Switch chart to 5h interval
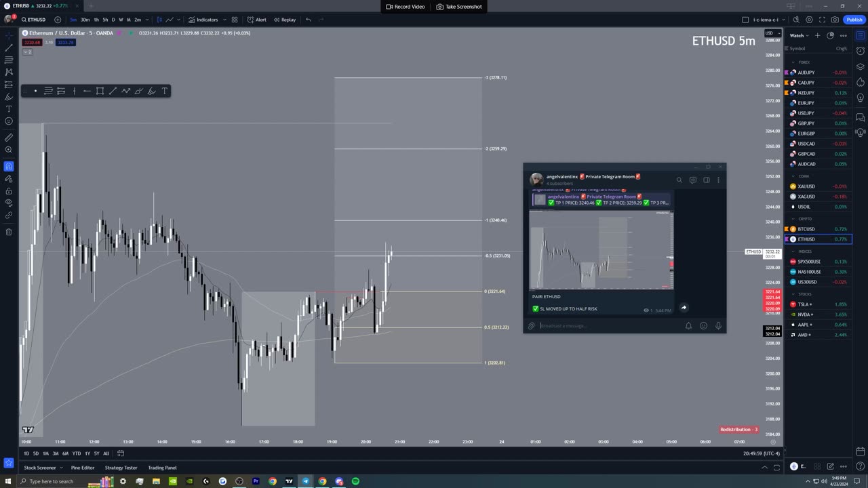Screen dimensions: 868x488 tap(105, 20)
